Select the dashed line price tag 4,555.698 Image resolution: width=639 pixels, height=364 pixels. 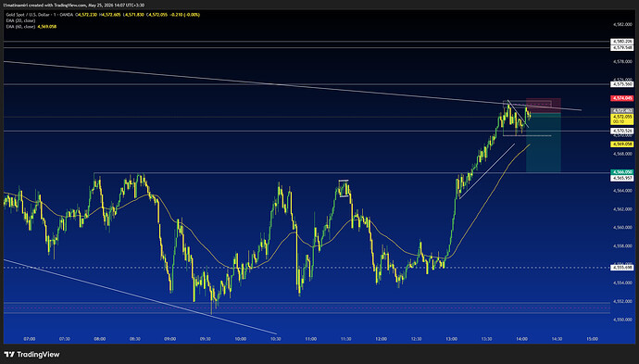click(622, 268)
